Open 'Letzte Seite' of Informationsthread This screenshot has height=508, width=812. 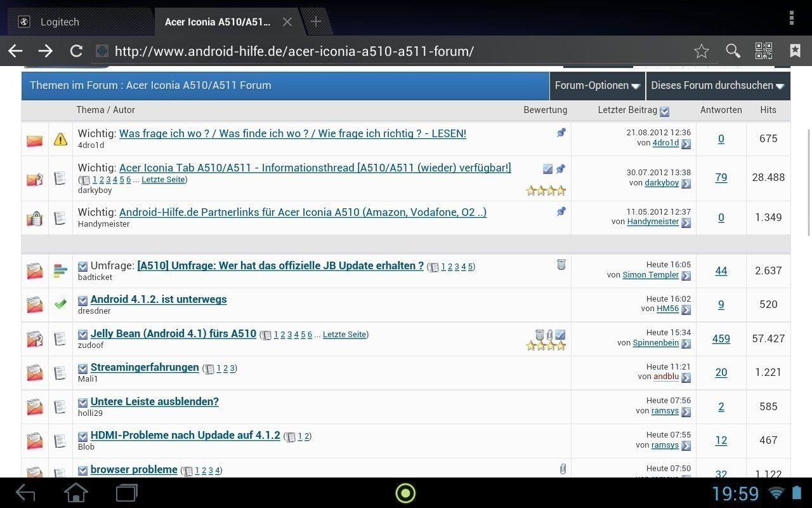click(163, 180)
